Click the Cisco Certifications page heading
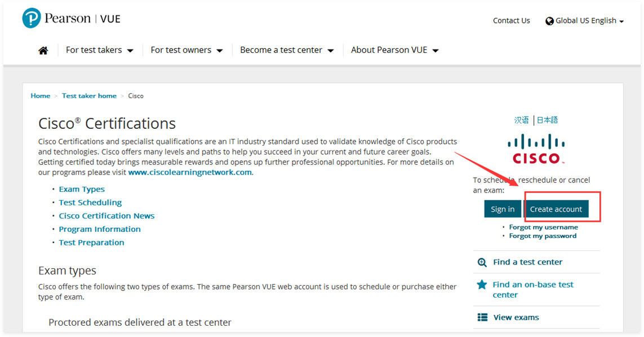This screenshot has width=644, height=337. point(107,124)
